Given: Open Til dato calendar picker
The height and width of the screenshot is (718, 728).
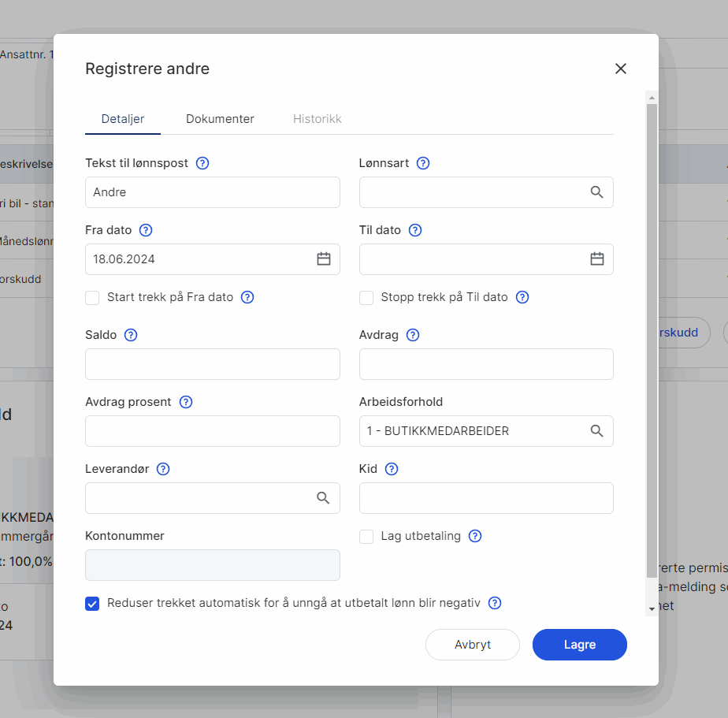Looking at the screenshot, I should (597, 259).
